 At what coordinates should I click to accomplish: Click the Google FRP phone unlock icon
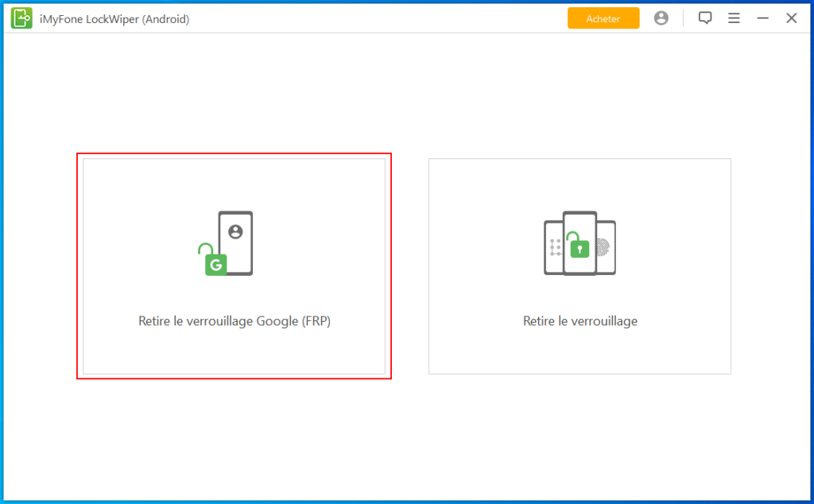coord(226,243)
